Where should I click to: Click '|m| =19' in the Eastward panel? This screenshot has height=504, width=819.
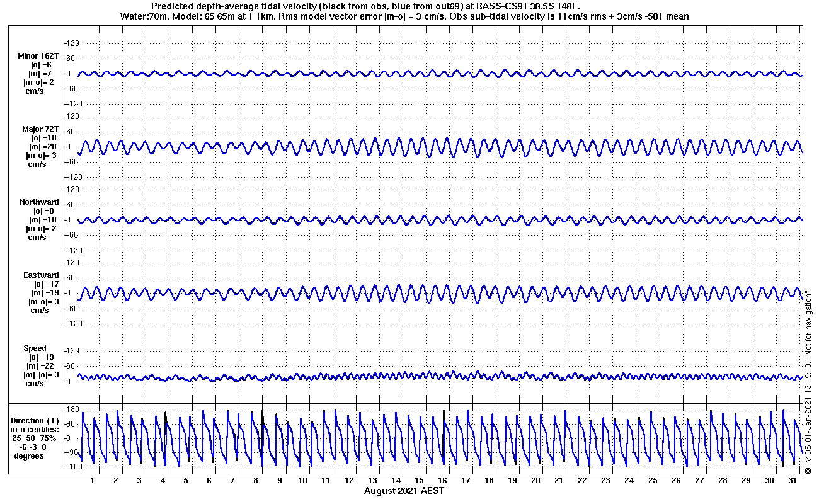pyautogui.click(x=44, y=293)
